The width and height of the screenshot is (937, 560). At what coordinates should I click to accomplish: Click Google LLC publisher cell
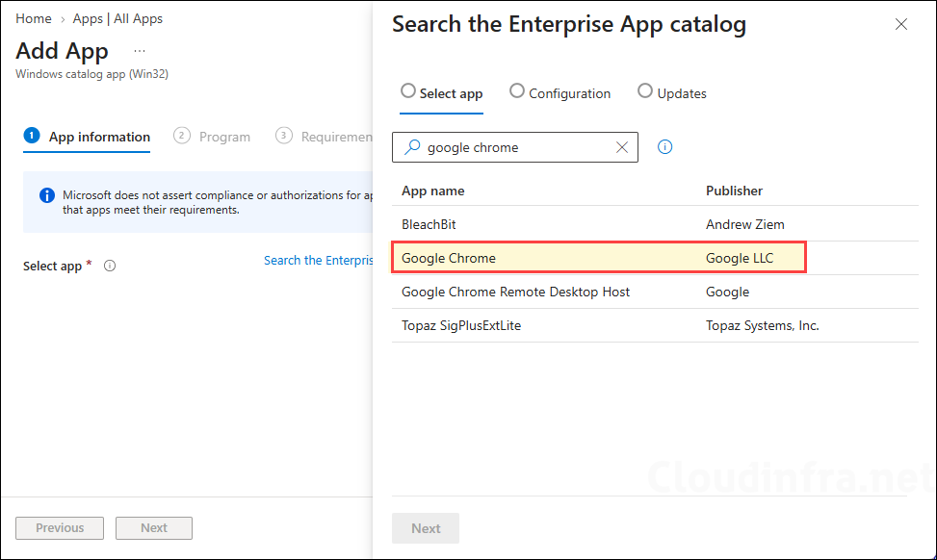point(740,258)
